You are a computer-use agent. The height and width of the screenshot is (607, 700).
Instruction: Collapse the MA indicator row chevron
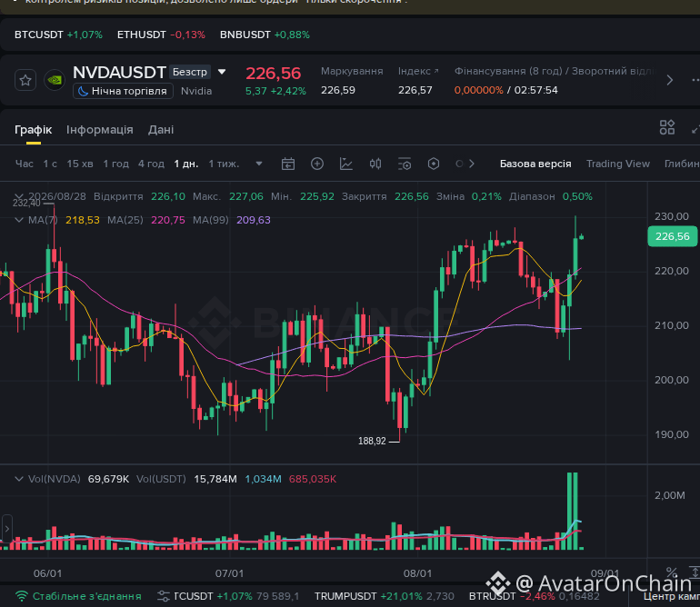pos(19,220)
